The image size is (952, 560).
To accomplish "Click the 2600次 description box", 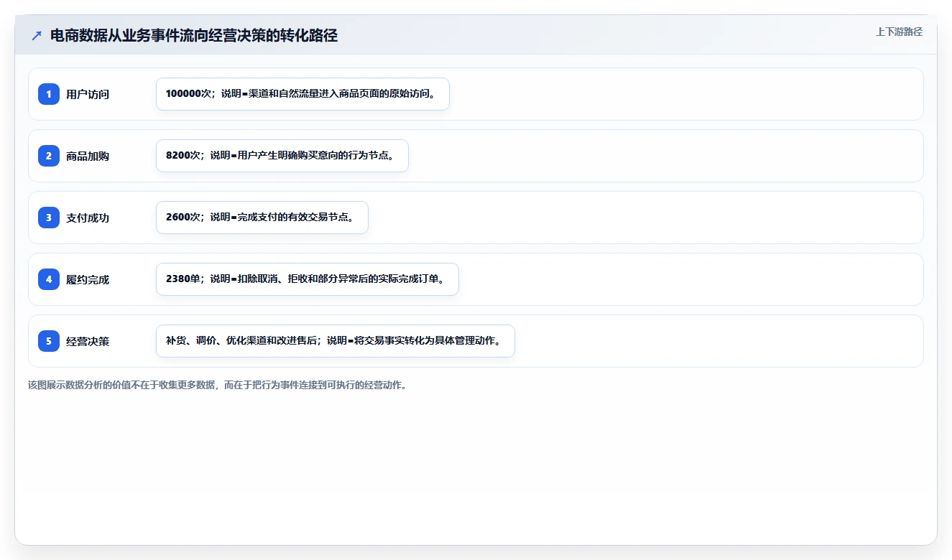I will 262,218.
